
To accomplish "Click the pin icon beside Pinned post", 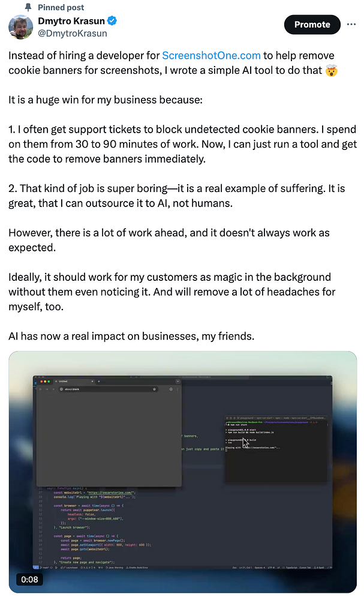I will click(28, 7).
